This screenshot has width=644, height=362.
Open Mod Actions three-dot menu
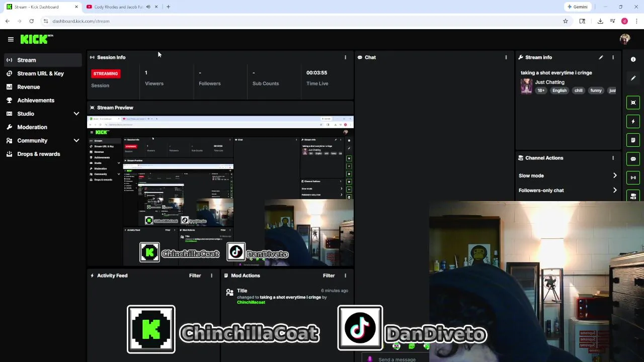pos(345,276)
